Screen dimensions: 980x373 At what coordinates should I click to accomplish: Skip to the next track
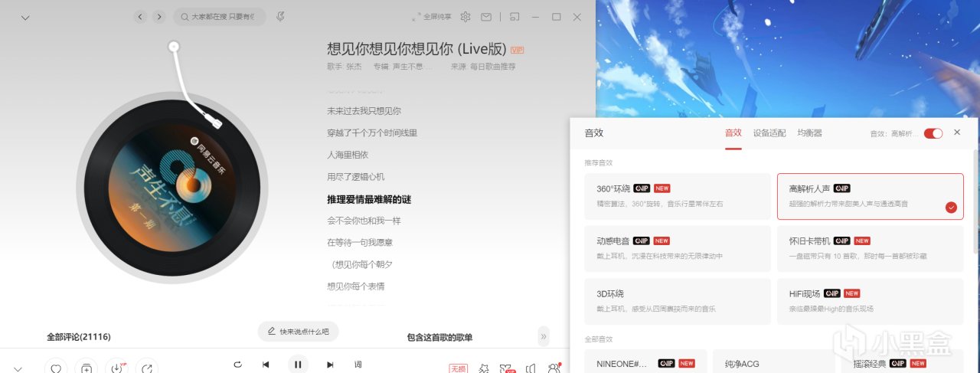click(x=330, y=365)
